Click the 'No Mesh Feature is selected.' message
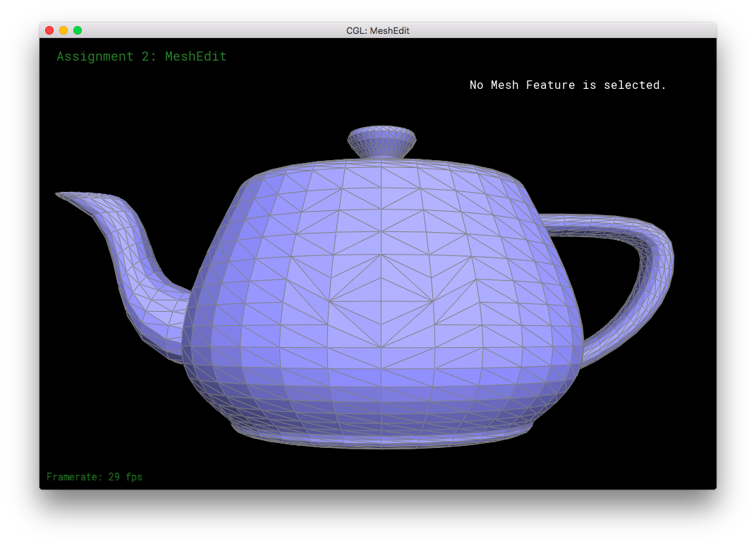 tap(568, 85)
